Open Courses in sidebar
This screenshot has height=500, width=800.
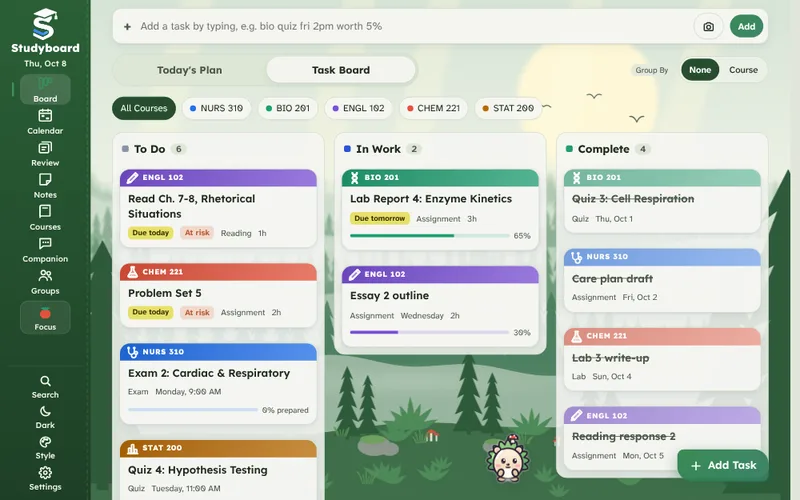(45, 218)
